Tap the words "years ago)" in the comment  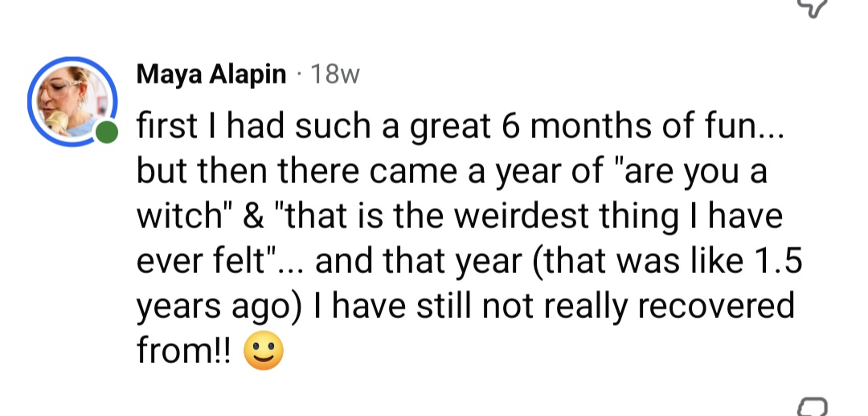tap(219, 307)
